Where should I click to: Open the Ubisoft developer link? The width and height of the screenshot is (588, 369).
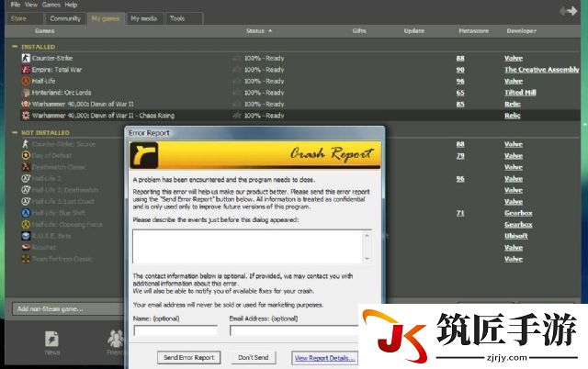[x=516, y=236]
